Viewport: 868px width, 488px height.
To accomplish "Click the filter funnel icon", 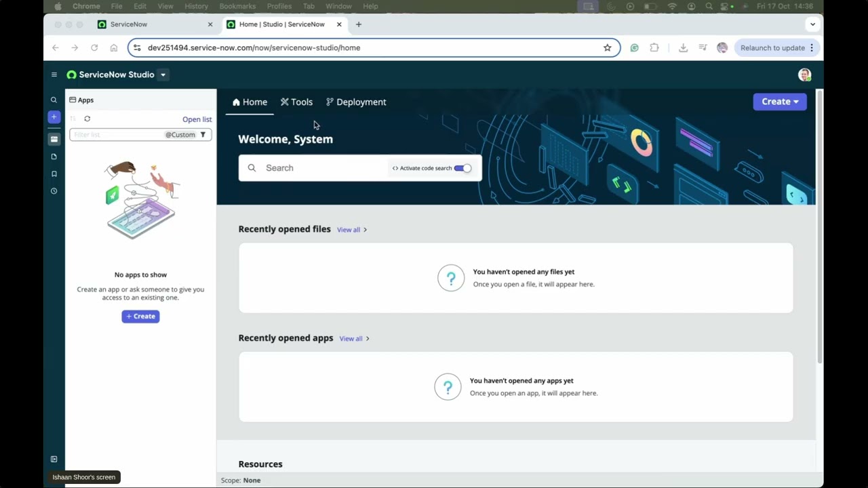I will click(203, 135).
